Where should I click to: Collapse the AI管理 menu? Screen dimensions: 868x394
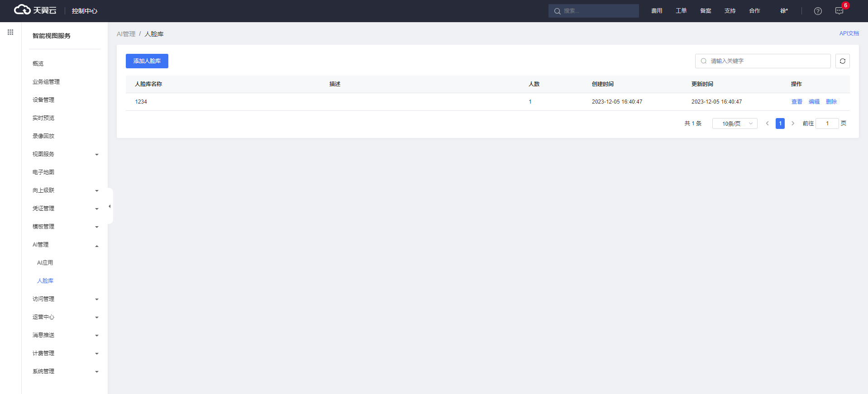coord(65,245)
